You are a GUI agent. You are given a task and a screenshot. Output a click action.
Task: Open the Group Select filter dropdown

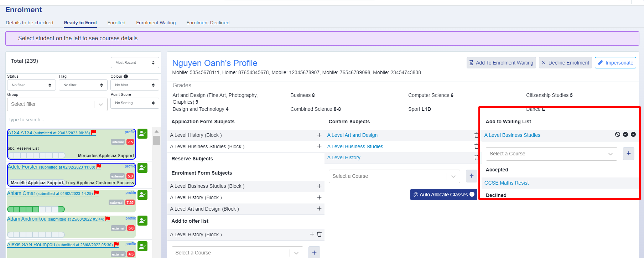tap(57, 104)
